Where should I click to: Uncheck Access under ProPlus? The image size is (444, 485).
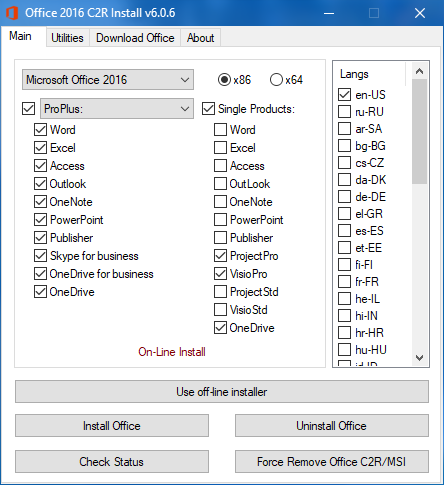click(x=40, y=166)
